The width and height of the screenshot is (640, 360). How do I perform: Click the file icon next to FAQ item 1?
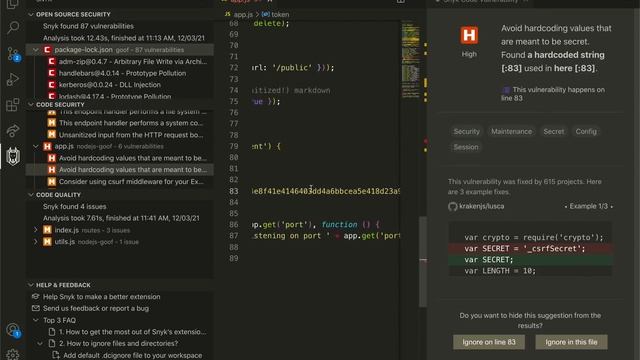point(52,332)
